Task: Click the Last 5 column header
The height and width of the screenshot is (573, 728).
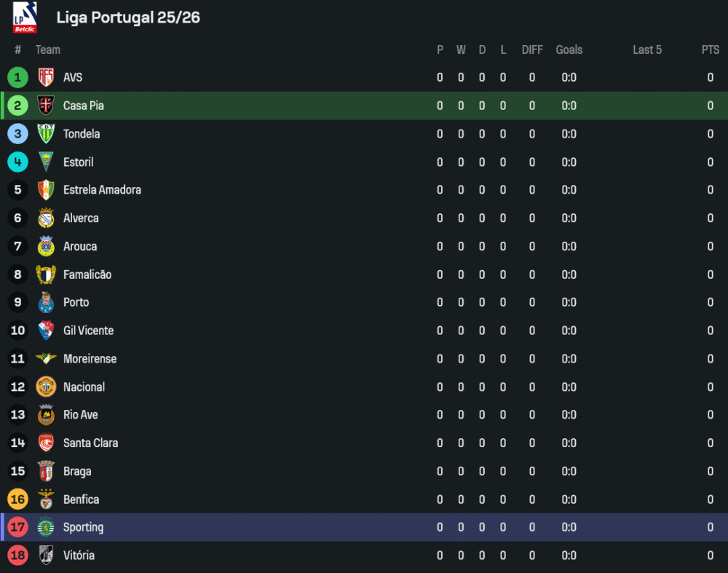Action: [x=647, y=50]
